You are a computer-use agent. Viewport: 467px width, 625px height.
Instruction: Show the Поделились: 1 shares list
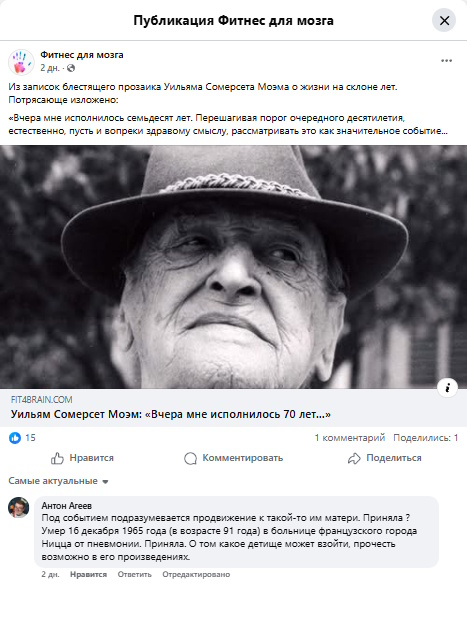point(426,438)
